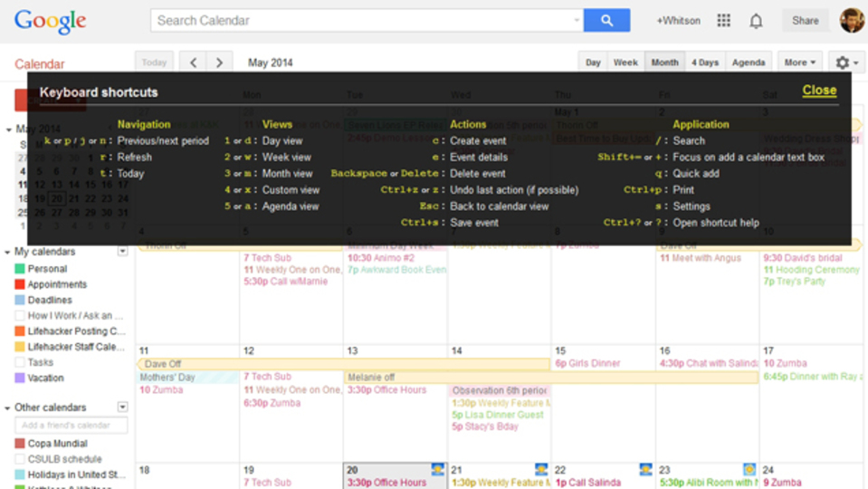
Task: Open 1p Call Salinda event
Action: (588, 483)
